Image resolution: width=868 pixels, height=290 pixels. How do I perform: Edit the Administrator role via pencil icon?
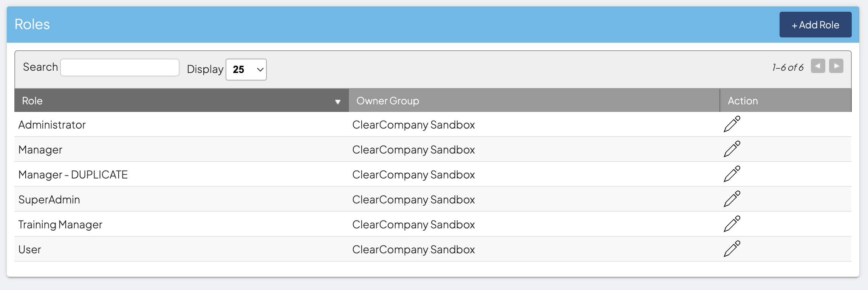[732, 124]
